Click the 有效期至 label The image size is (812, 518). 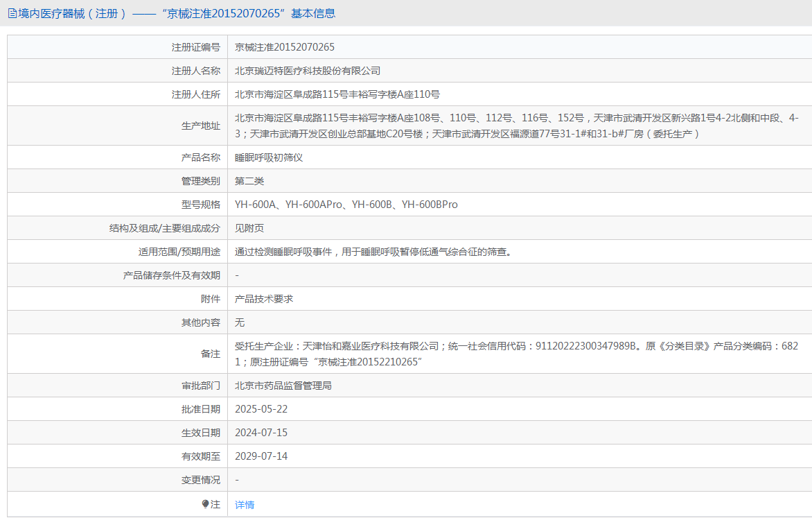[x=201, y=456]
